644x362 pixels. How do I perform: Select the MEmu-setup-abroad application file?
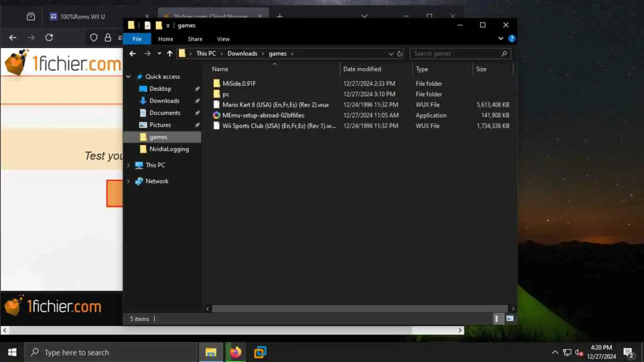point(263,115)
